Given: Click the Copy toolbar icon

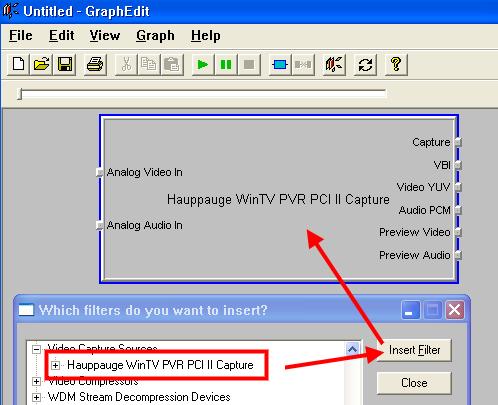Looking at the screenshot, I should point(149,64).
